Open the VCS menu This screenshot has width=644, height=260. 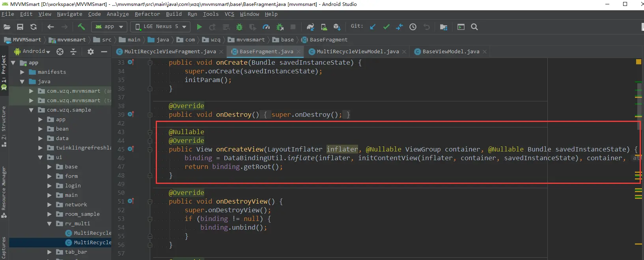tap(230, 14)
